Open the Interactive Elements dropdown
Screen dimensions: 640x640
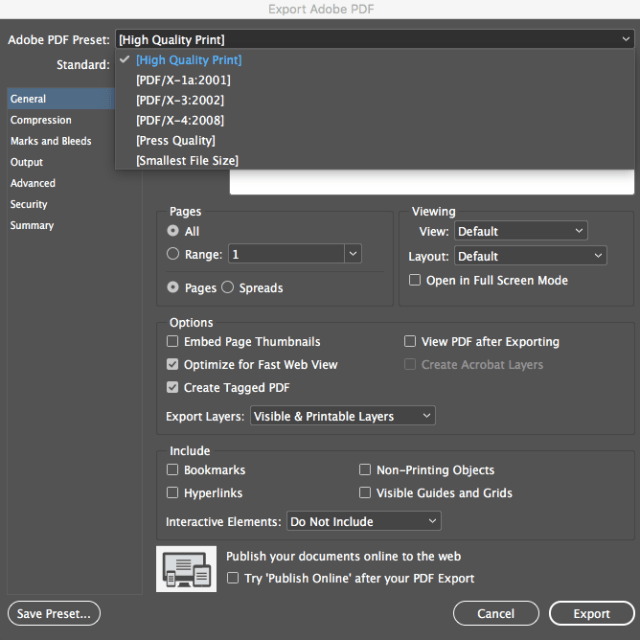point(363,521)
